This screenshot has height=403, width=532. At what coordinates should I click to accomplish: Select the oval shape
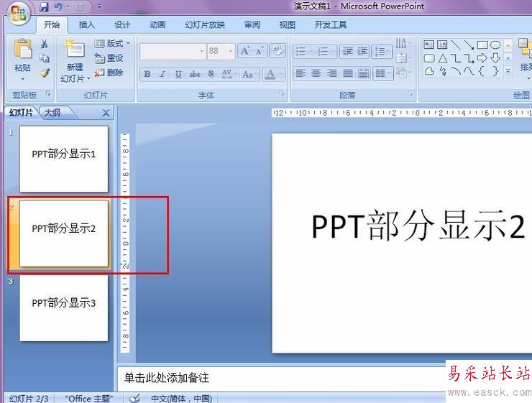[495, 45]
